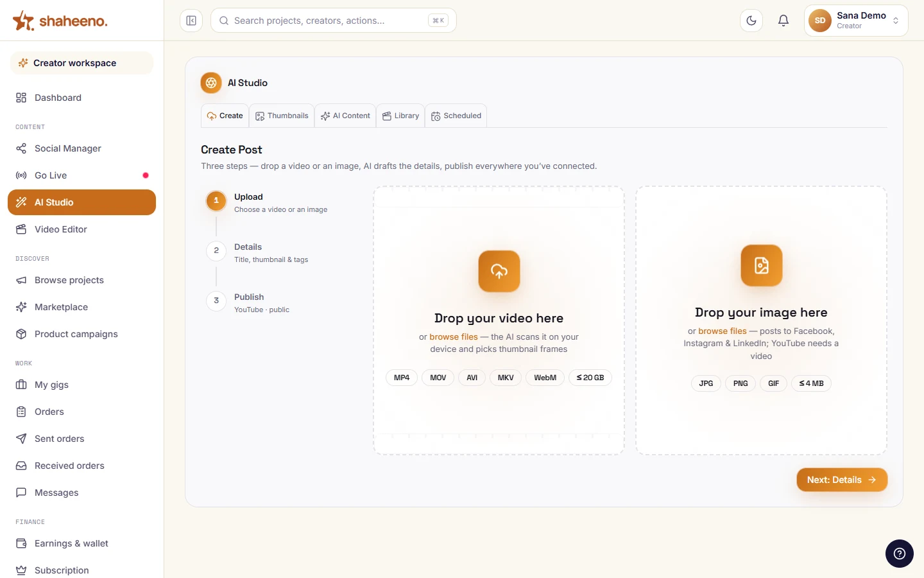Viewport: 924px width, 578px height.
Task: Switch to the AI Content tab
Action: 345,116
